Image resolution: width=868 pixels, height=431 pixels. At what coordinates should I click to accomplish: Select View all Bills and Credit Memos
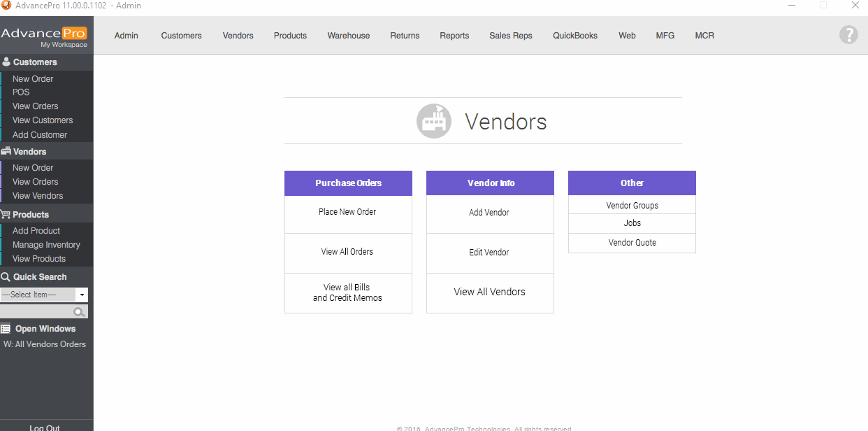tap(347, 292)
